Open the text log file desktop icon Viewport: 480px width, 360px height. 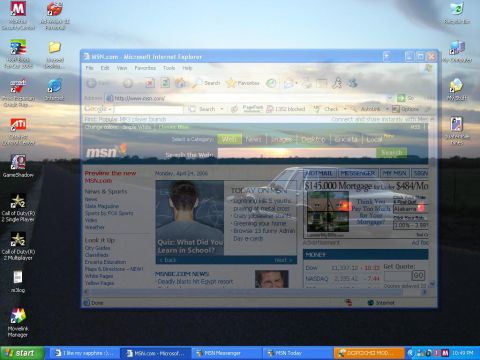(18, 281)
